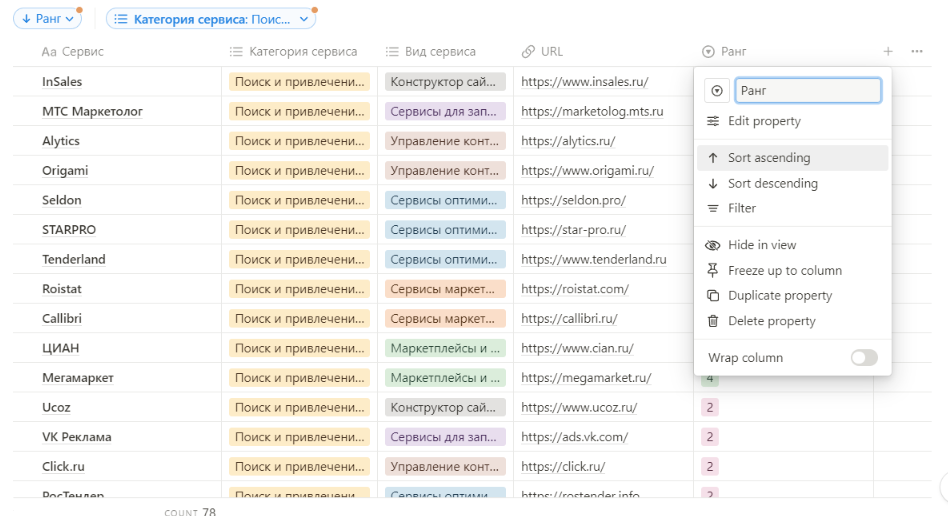Select Sort ascending menu item
Screen dimensions: 948x516
[x=793, y=158]
